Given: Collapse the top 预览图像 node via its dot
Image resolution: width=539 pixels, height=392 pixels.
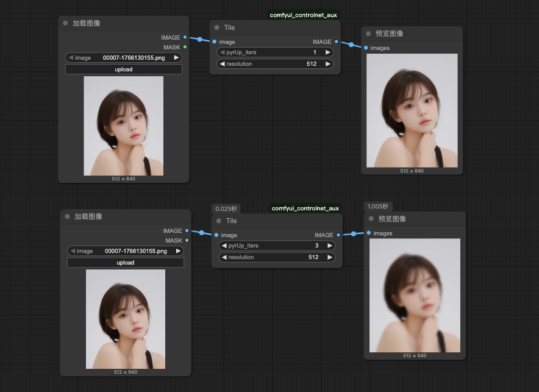Looking at the screenshot, I should 368,34.
